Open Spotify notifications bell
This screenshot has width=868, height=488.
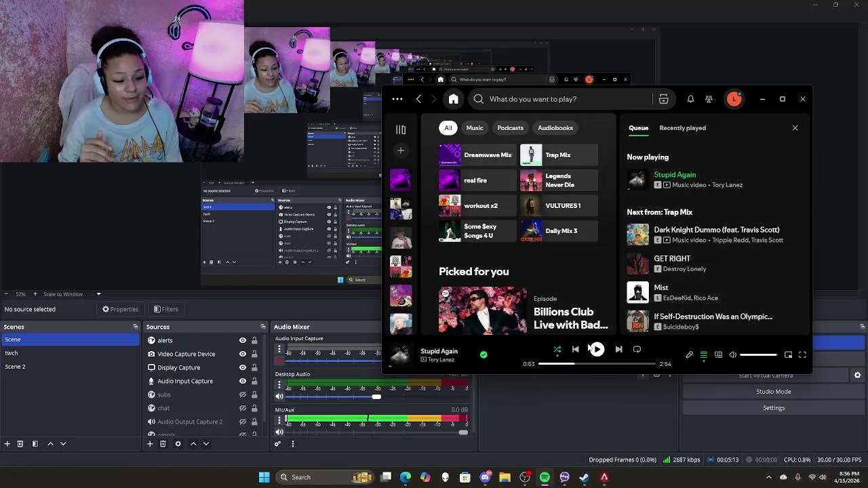[690, 99]
